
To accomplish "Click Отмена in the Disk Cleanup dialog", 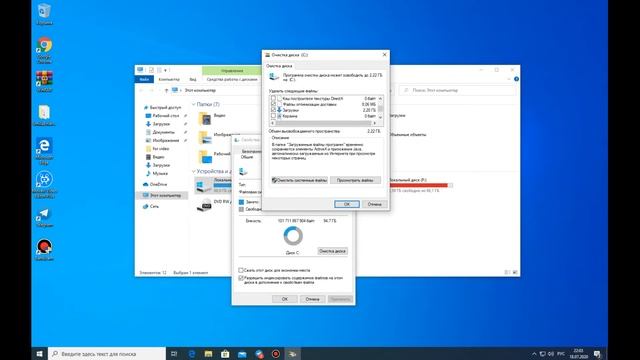I will pos(374,204).
